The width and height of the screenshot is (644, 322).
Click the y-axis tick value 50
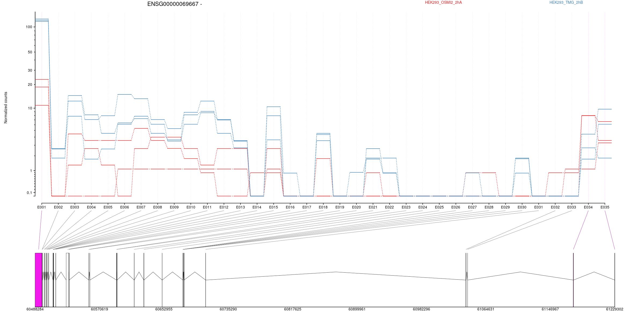(x=30, y=52)
